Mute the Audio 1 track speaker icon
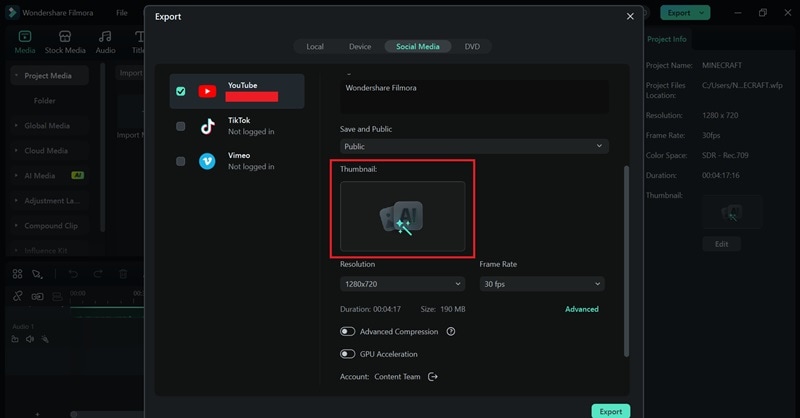The width and height of the screenshot is (800, 418). click(30, 339)
